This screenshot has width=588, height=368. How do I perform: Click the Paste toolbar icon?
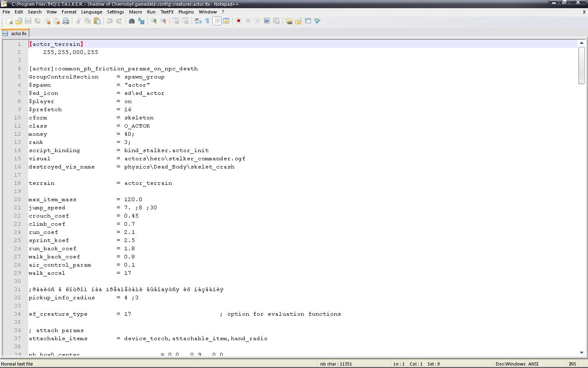[x=96, y=21]
